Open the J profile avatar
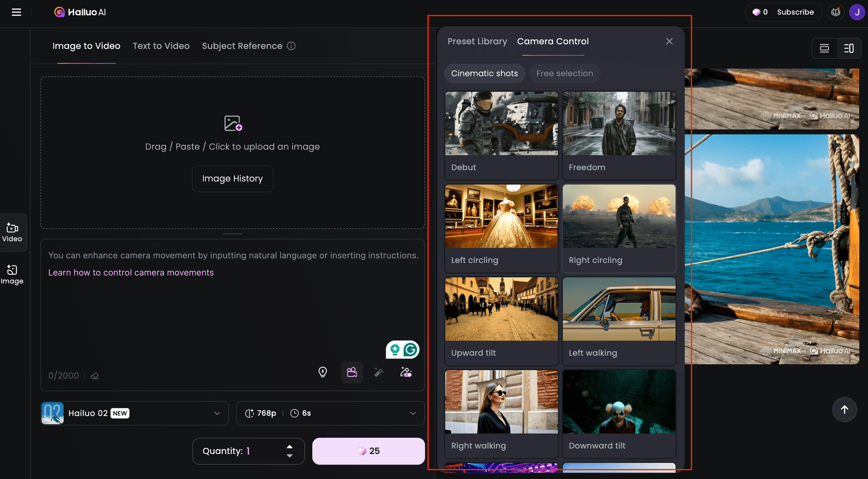The height and width of the screenshot is (479, 868). [857, 12]
